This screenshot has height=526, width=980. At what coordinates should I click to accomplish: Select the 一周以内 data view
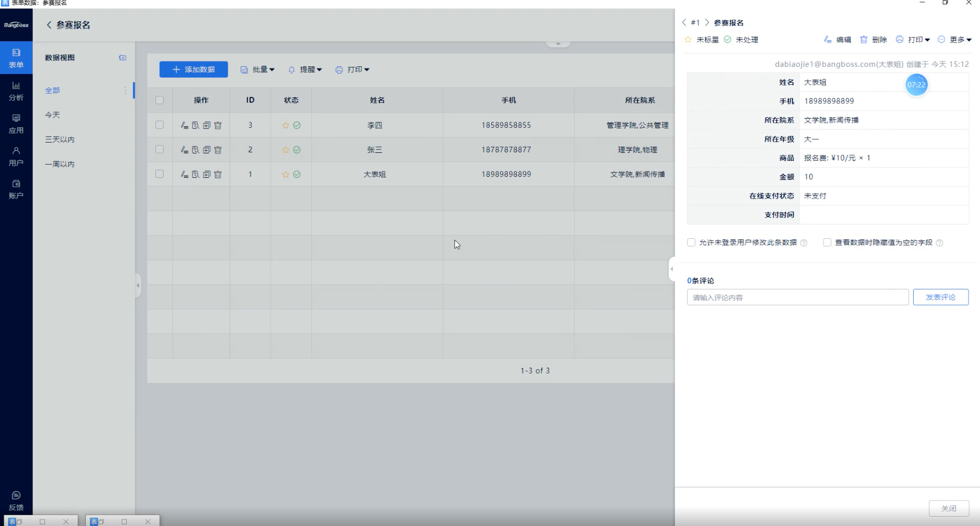point(60,164)
